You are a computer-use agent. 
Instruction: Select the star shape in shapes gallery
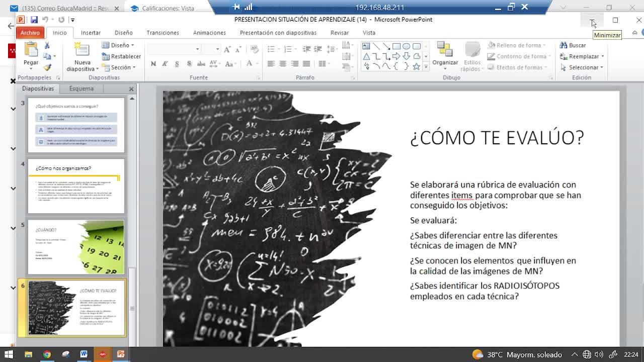tap(416, 66)
